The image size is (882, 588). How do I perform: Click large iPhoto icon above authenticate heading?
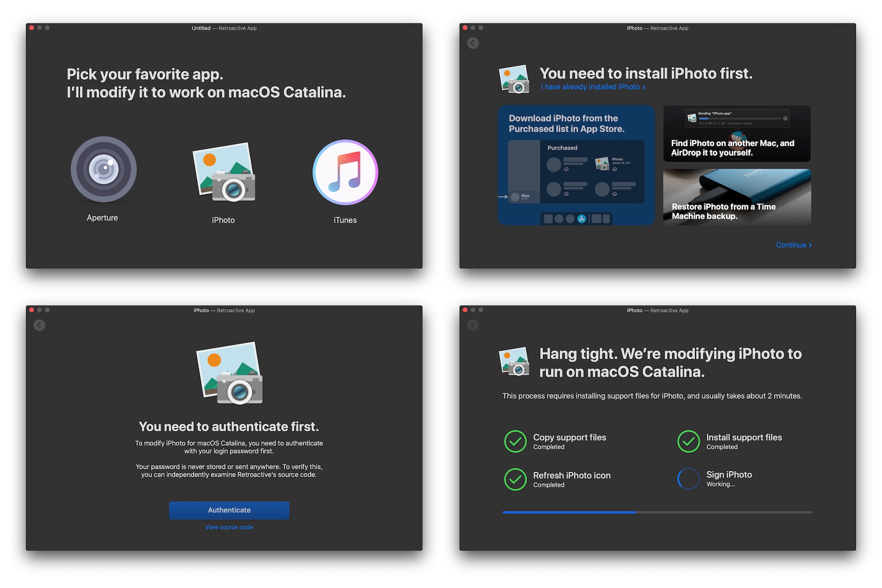coord(230,373)
